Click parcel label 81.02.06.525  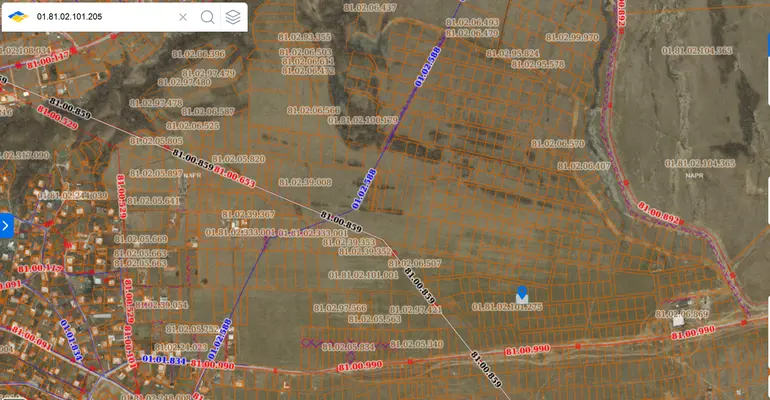click(x=192, y=126)
